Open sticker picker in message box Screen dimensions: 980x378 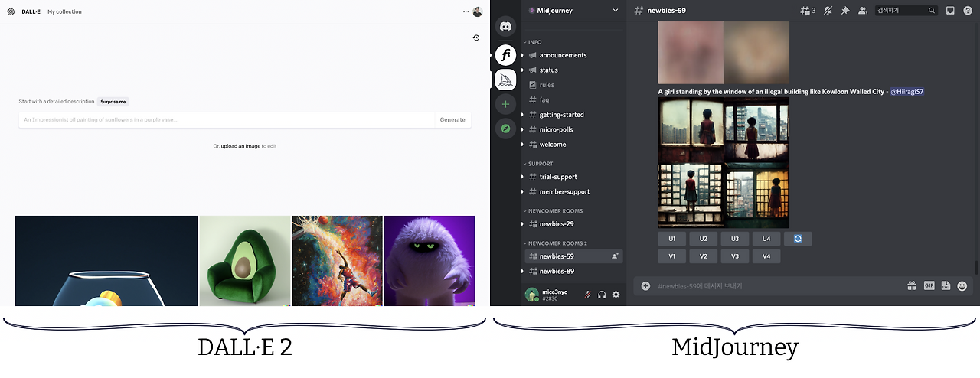click(x=946, y=286)
